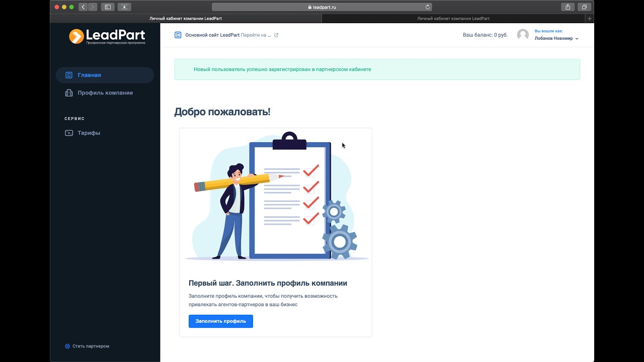Switch to the second Safari tab
644x362 pixels.
pos(453,19)
